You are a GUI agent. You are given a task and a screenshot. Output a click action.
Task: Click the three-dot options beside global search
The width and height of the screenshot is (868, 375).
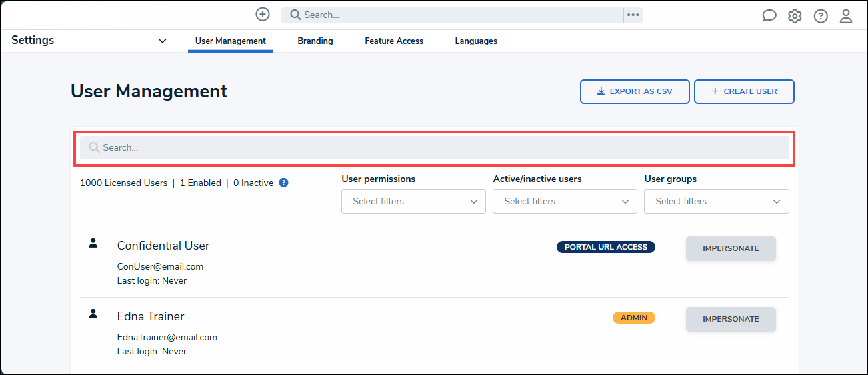(633, 15)
